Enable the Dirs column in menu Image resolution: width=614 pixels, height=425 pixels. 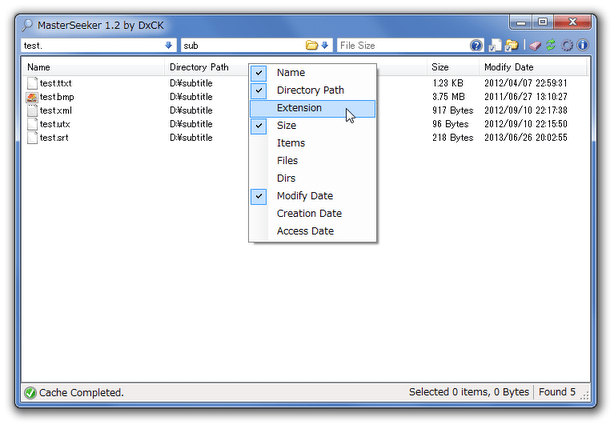click(312, 179)
